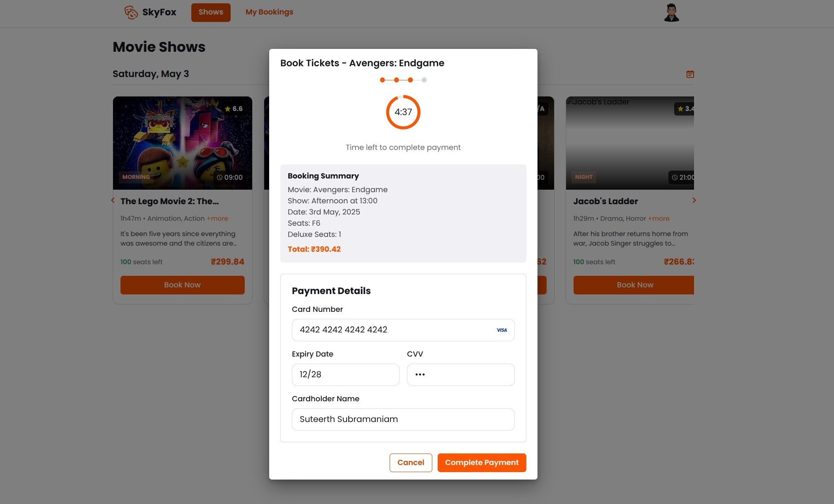Click the SkyFox brand name
The height and width of the screenshot is (504, 834).
(159, 12)
